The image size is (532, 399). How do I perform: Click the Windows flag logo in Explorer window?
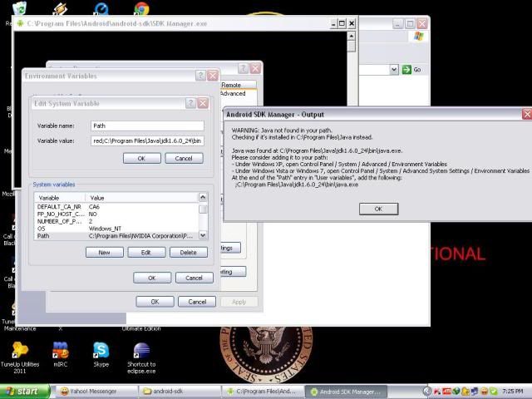419,37
